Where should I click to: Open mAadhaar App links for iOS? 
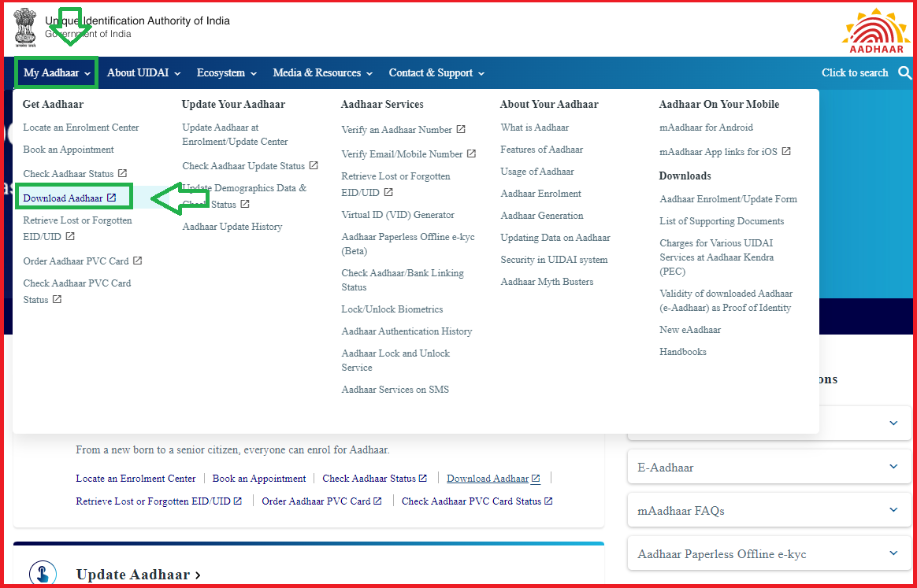coord(726,152)
